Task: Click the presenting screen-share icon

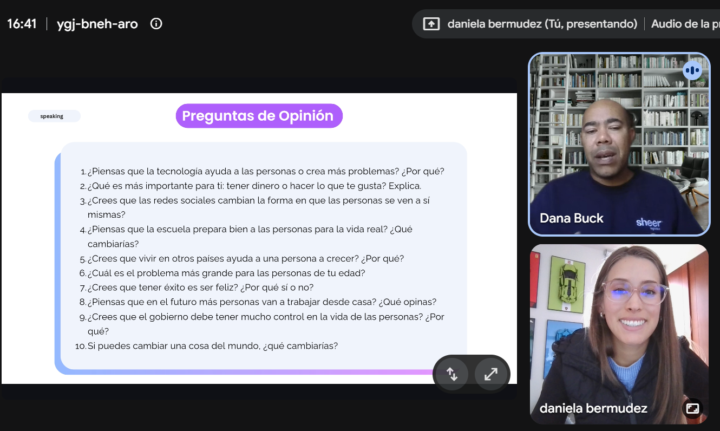Action: 431,24
